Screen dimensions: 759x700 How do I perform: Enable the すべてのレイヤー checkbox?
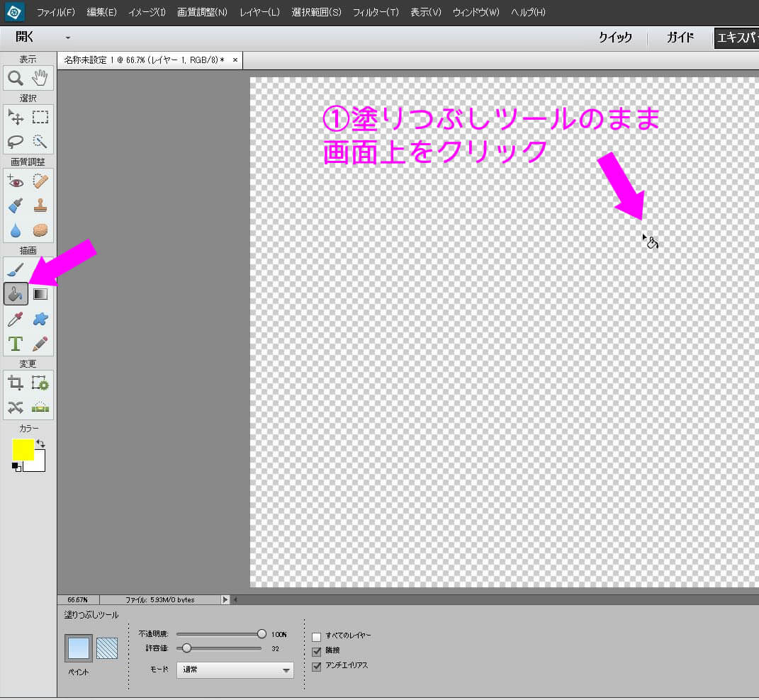(317, 636)
